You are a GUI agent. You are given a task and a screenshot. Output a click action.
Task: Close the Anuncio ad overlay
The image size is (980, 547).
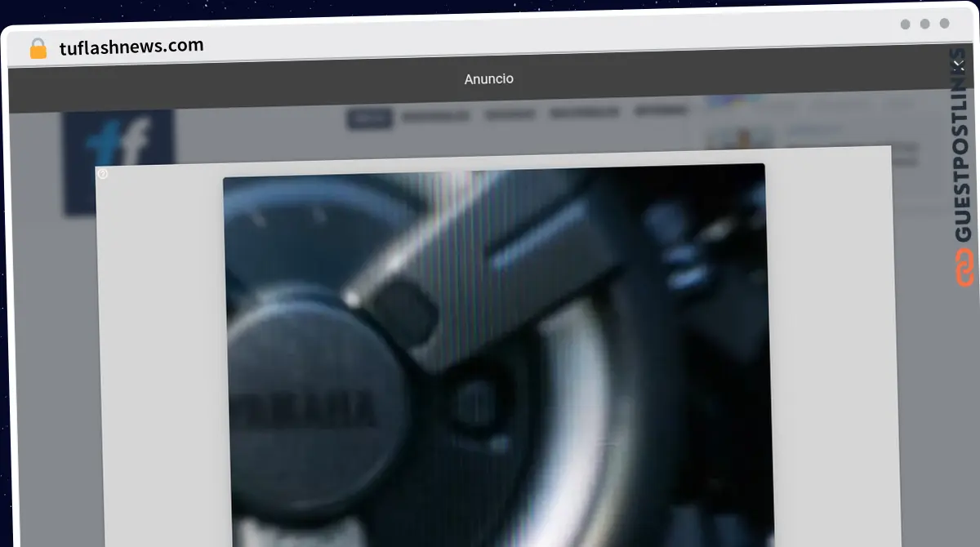[x=958, y=65]
